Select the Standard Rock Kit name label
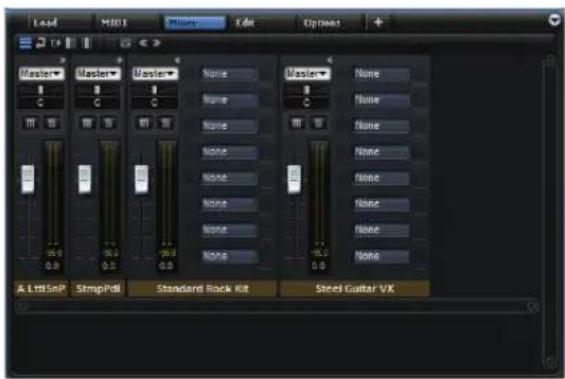 (203, 289)
